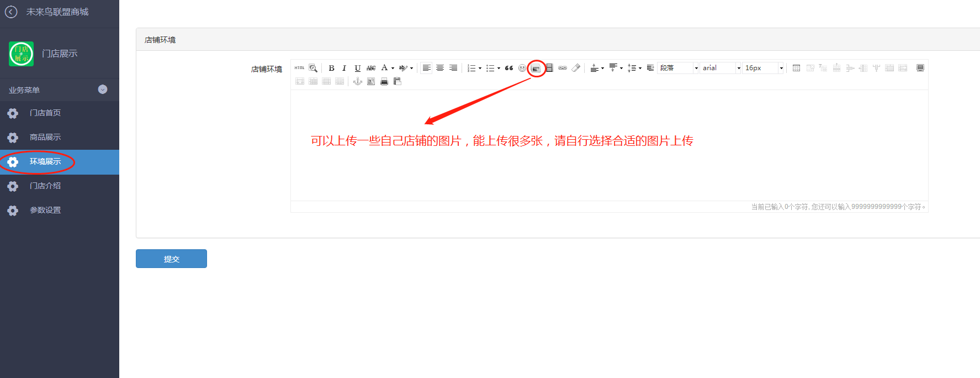The image size is (980, 378).
Task: Insert a blockquote
Action: tap(509, 68)
